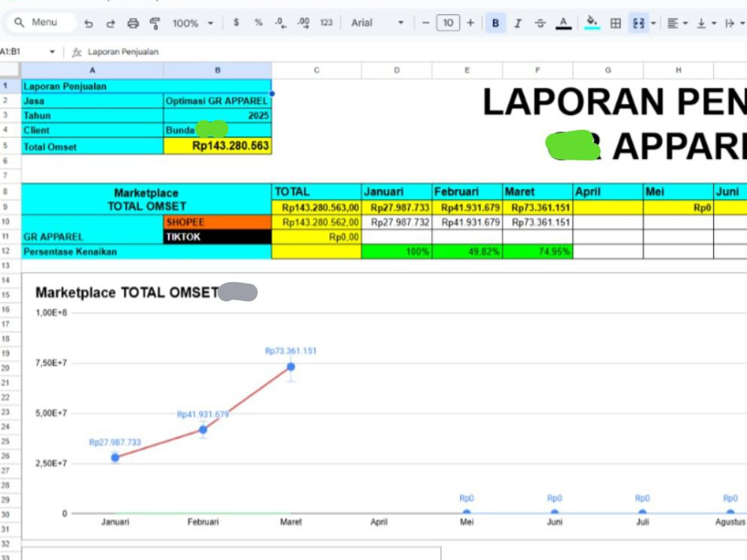747x560 pixels.
Task: Select the Januari header cell
Action: [397, 191]
